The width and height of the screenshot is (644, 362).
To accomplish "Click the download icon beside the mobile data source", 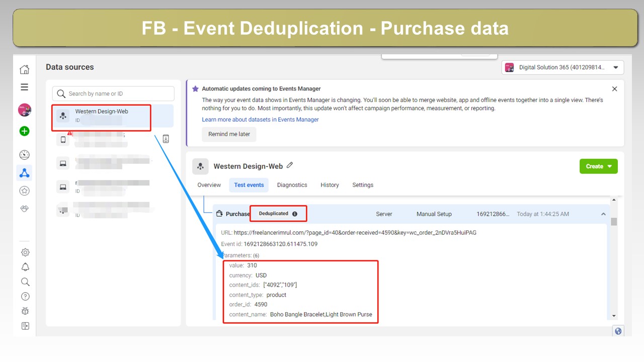I will pyautogui.click(x=166, y=139).
